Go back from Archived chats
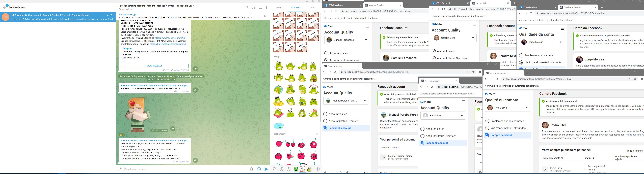The height and width of the screenshot is (174, 644). [x=5, y=7]
